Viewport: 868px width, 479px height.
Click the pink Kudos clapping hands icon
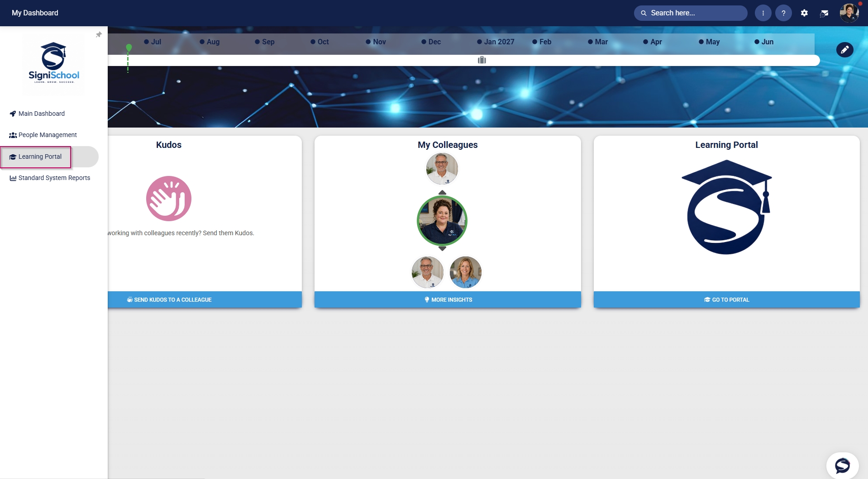point(169,199)
